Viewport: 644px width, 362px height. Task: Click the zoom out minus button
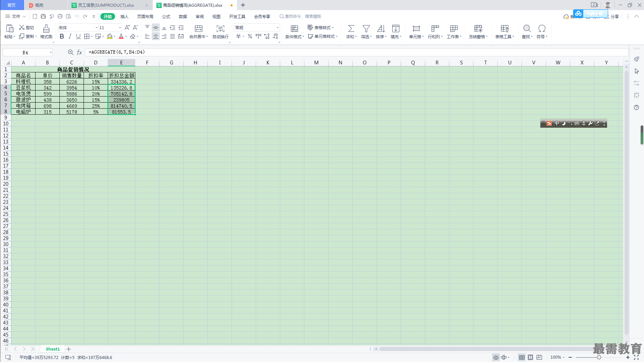570,357
